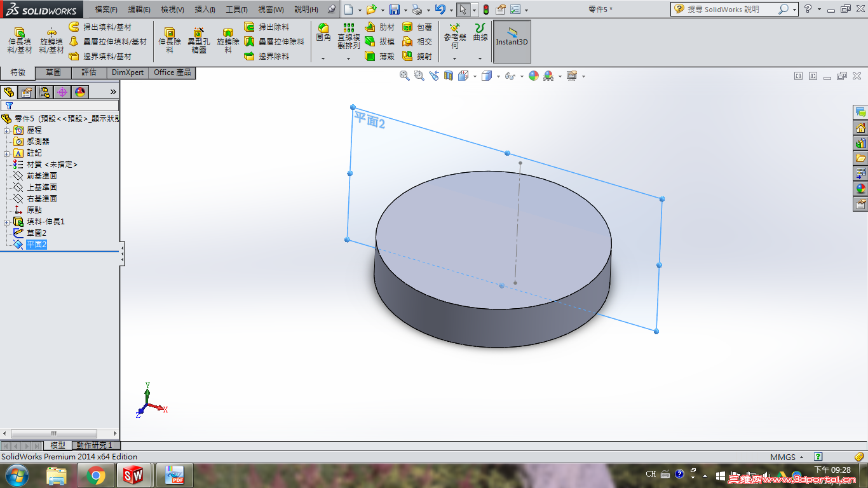Expand the 填料-伸長1 feature node
Image resolution: width=868 pixels, height=488 pixels.
(6, 222)
